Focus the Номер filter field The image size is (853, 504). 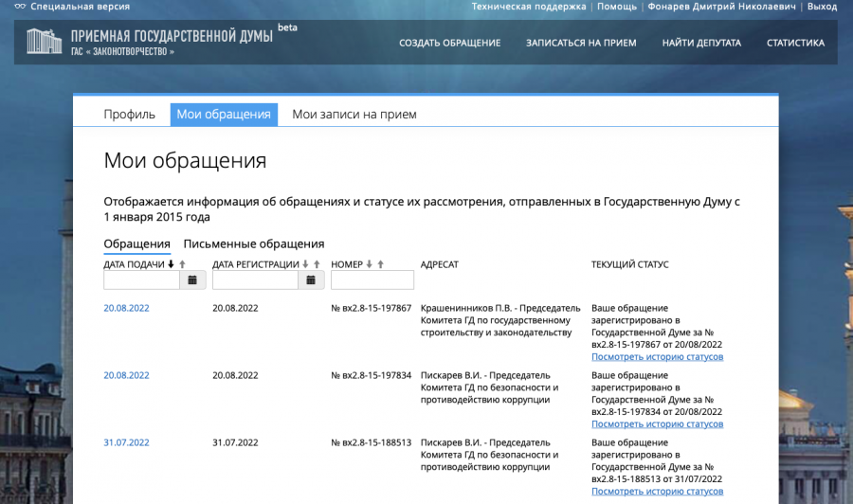pos(372,280)
